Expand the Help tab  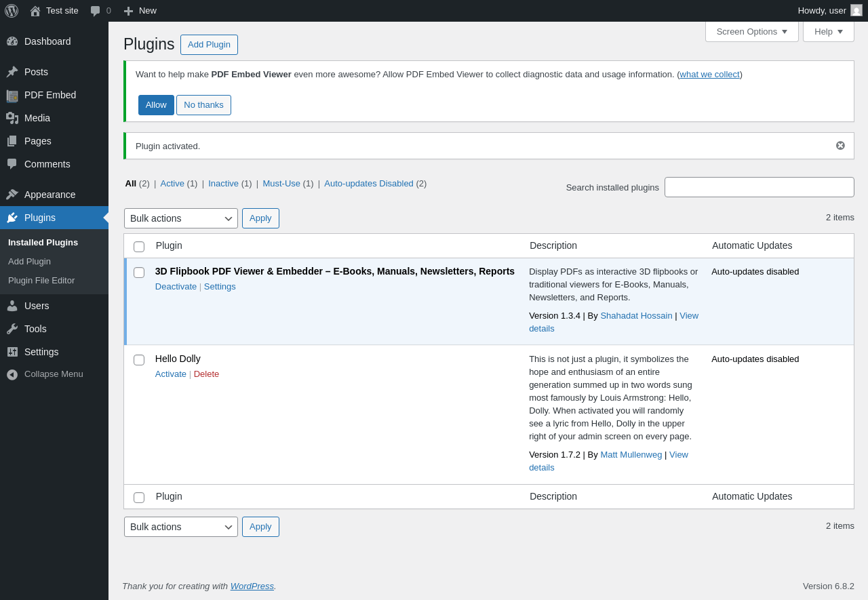[x=829, y=31]
